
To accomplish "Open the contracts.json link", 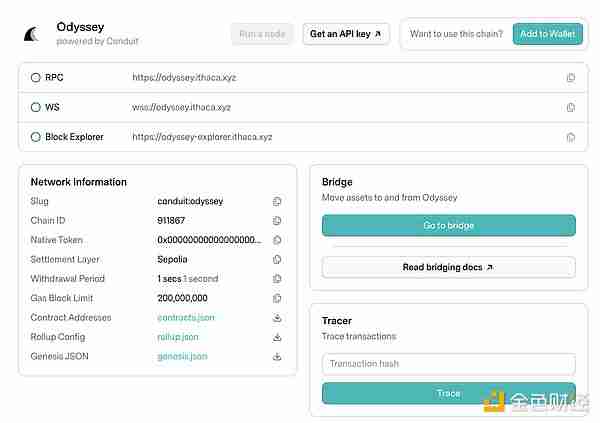I will point(185,318).
